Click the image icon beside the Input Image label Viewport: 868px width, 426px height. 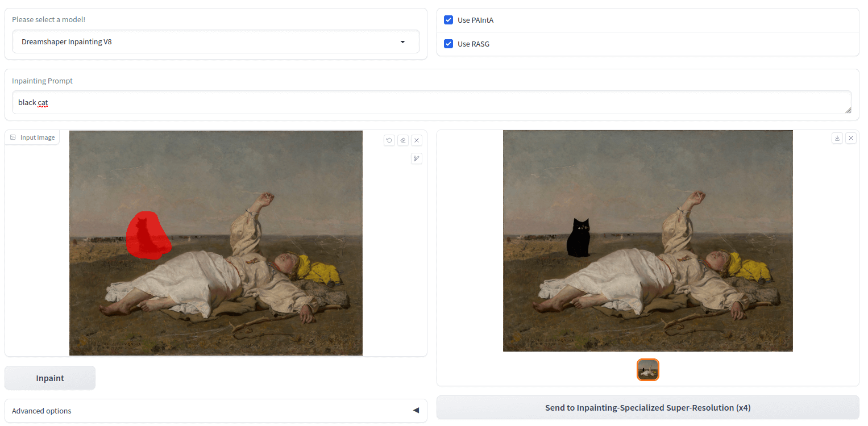[13, 137]
